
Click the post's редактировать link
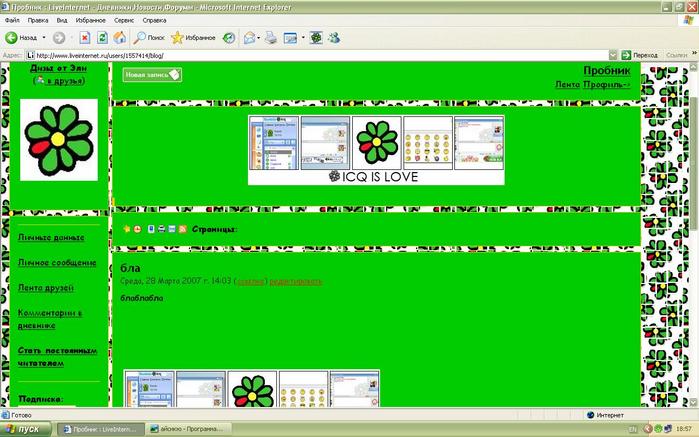coord(296,281)
